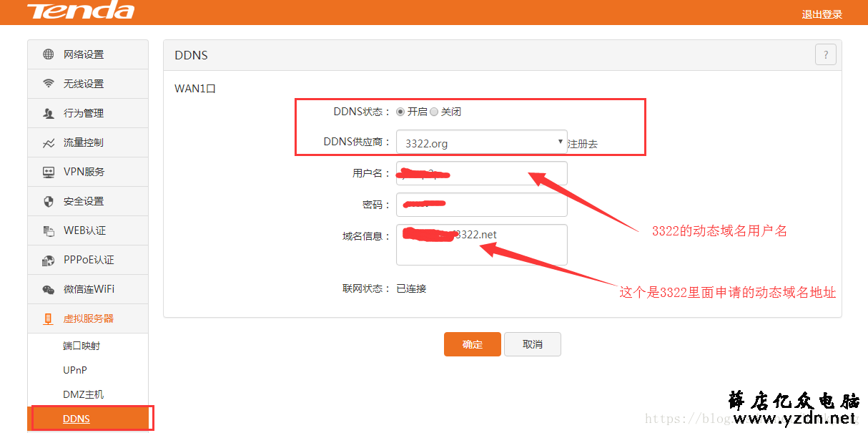
Task: Collapse 虚拟服务器 via its server icon
Action: coord(49,318)
